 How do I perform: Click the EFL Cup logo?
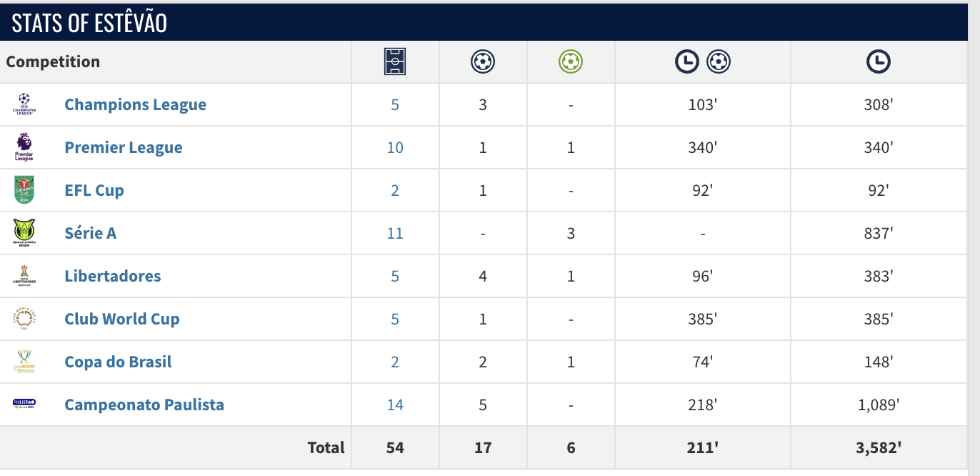coord(24,190)
